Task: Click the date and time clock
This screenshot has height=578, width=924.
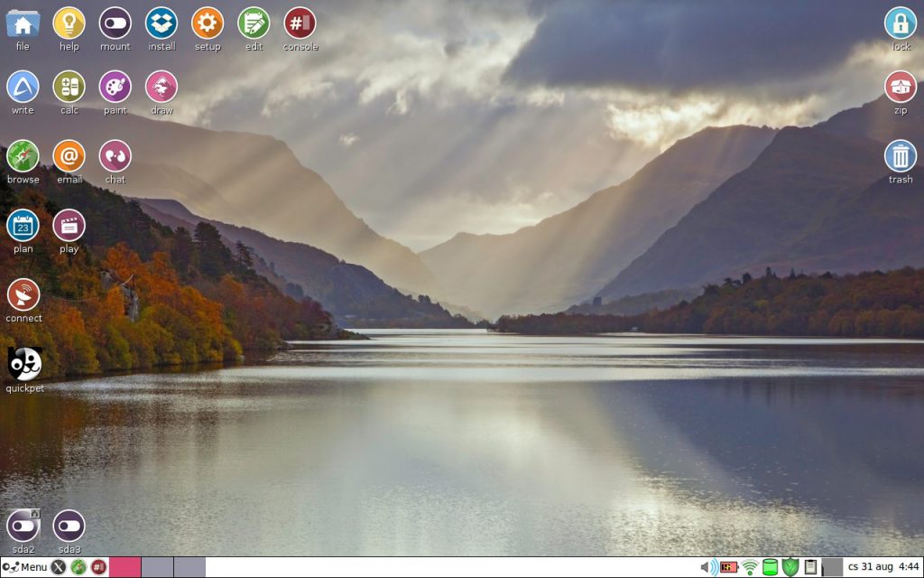Action: [883, 567]
